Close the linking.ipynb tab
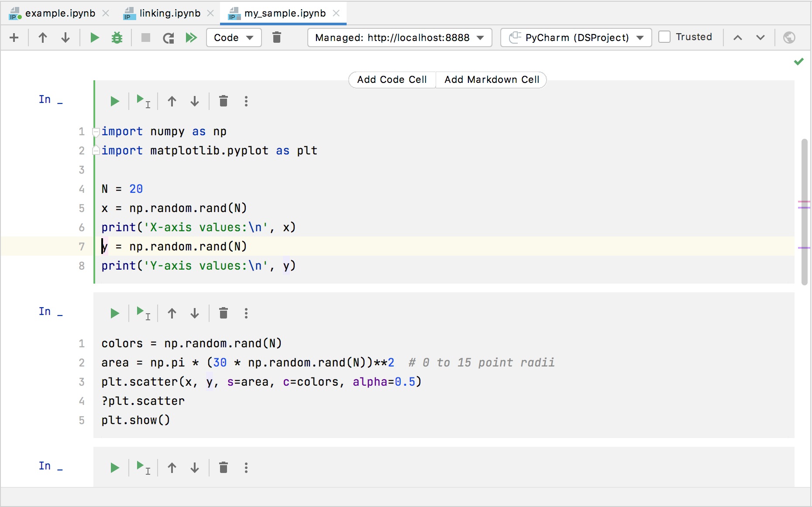Viewport: 812px width, 507px height. pos(210,13)
